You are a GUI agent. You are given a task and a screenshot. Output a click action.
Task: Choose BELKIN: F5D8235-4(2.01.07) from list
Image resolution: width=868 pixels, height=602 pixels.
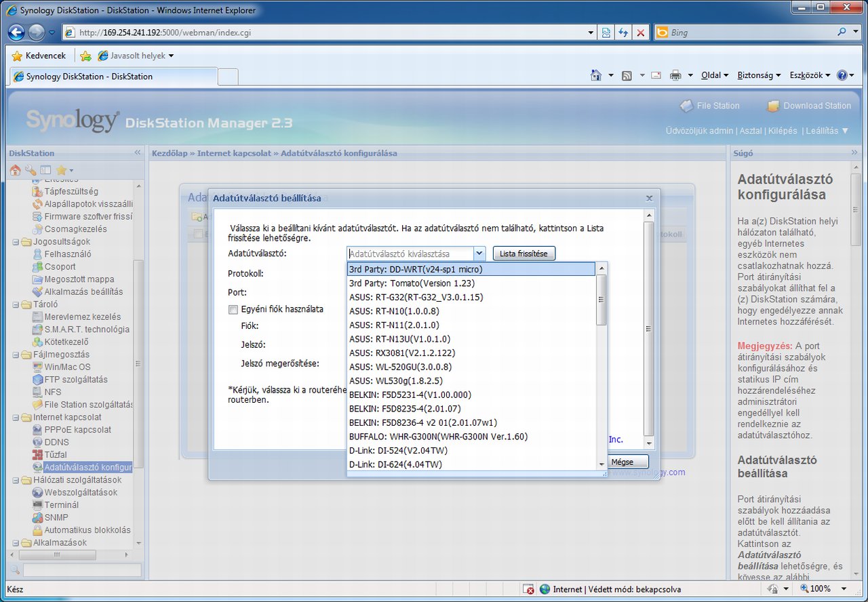[x=471, y=409]
